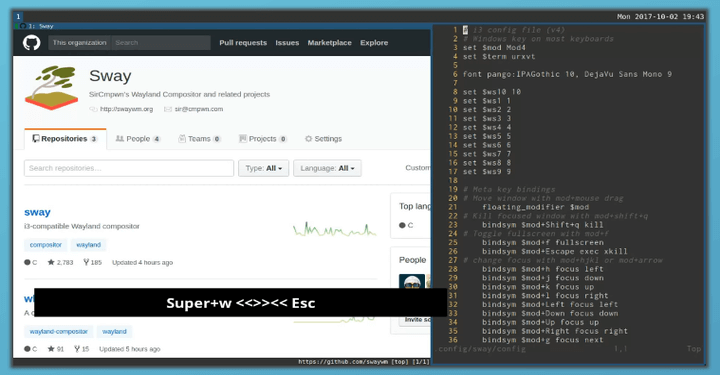Open Explore in the GitHub header

pos(374,43)
